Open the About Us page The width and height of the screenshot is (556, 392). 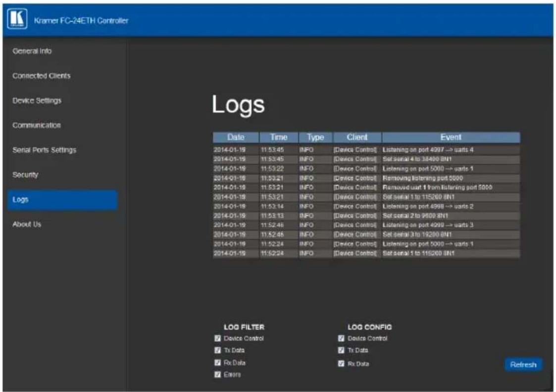coord(27,224)
